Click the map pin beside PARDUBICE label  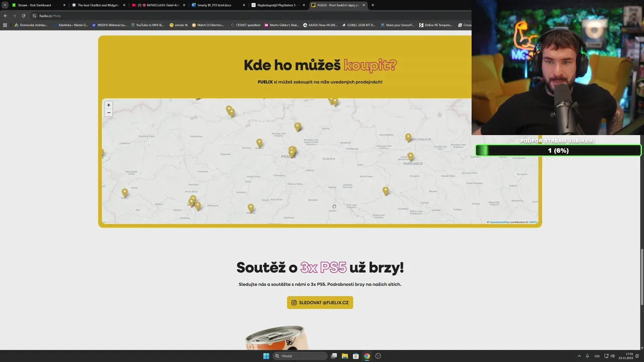point(411,157)
